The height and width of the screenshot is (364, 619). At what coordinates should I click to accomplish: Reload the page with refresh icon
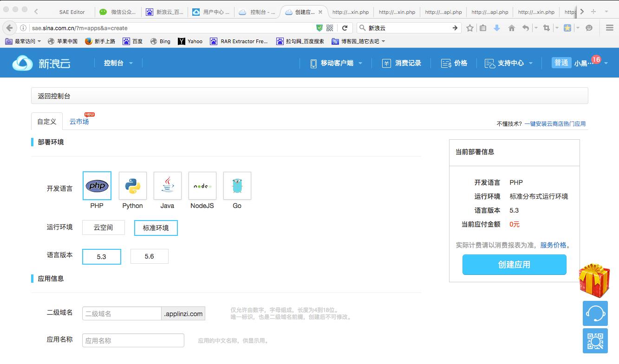pos(345,28)
